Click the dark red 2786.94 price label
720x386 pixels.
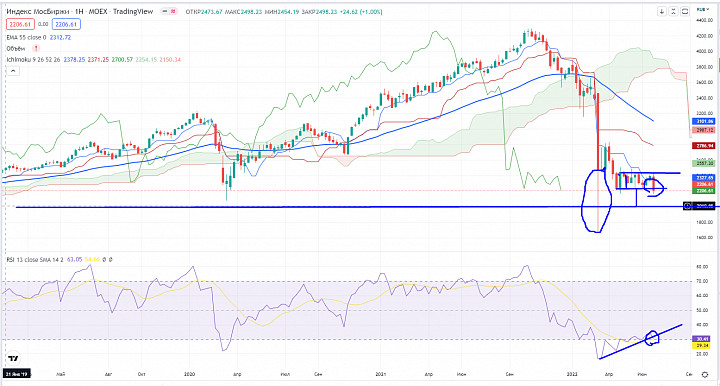(704, 145)
